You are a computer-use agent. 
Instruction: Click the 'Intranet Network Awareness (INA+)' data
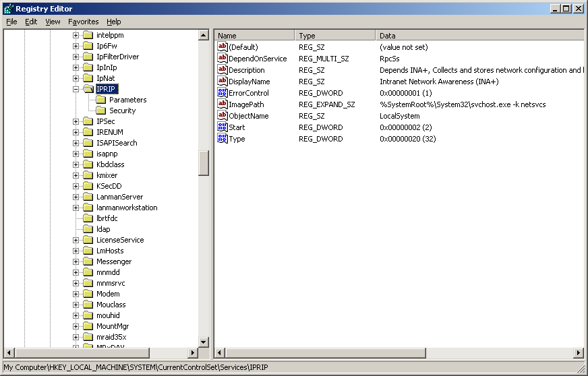(x=439, y=82)
